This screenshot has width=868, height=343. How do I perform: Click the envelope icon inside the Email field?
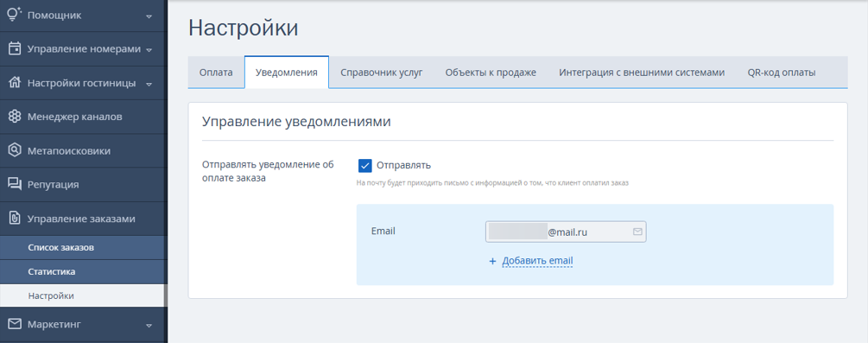[x=637, y=232]
